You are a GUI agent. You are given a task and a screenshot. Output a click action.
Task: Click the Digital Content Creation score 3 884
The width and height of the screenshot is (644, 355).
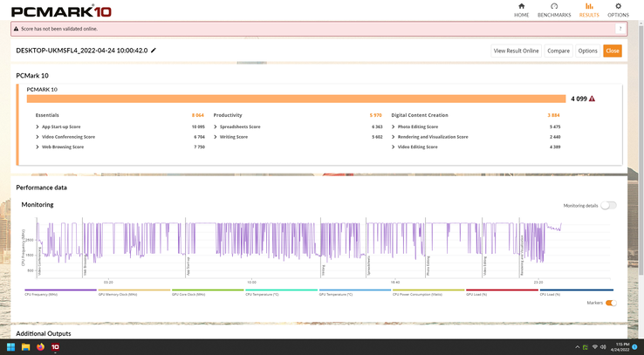553,115
